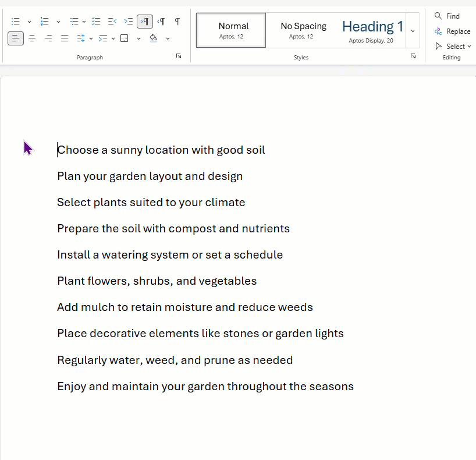Open the numbering library dropdown

pyautogui.click(x=58, y=22)
